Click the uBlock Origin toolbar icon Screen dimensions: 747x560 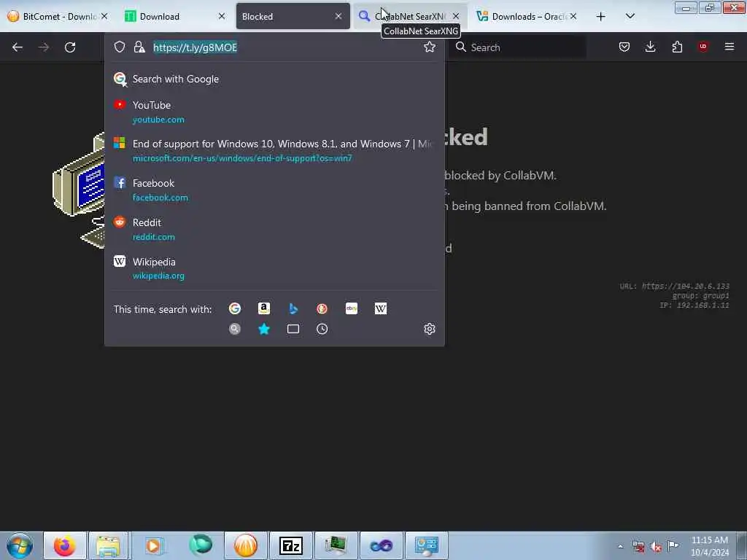click(x=703, y=47)
